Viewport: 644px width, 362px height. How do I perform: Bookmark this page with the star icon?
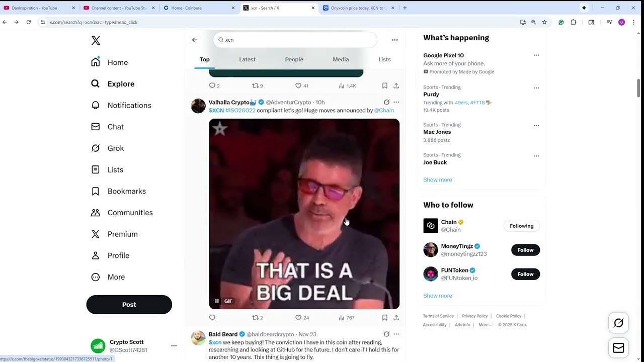[544, 22]
